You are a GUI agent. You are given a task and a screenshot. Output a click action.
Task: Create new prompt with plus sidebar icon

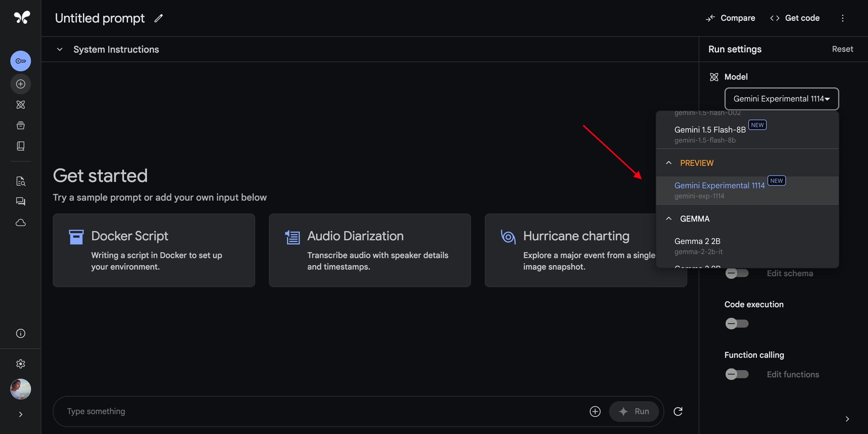[20, 84]
